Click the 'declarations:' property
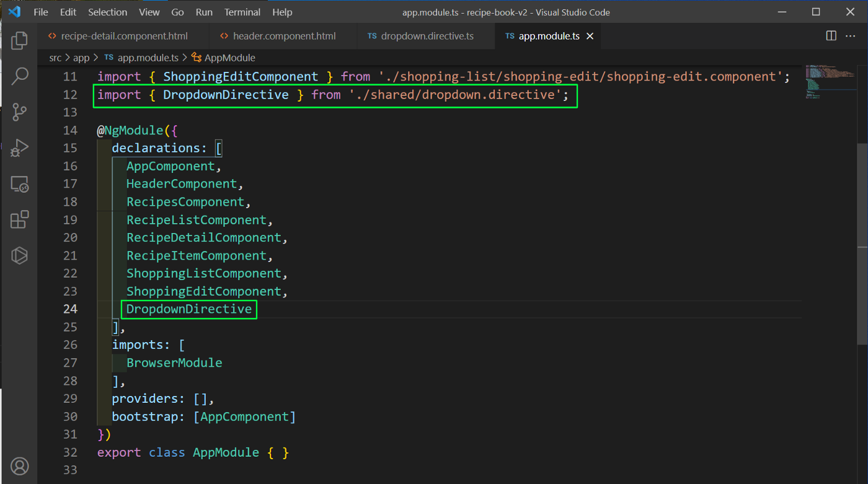 pos(160,148)
